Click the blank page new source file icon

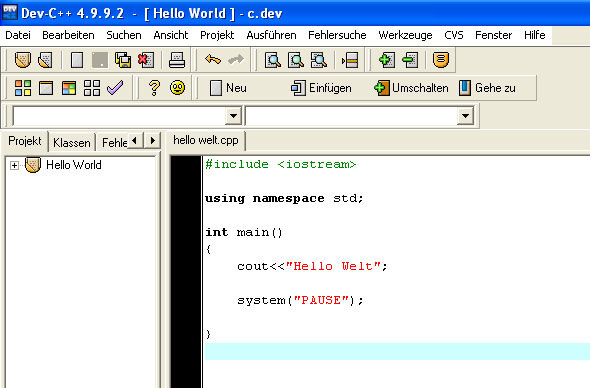click(x=77, y=60)
